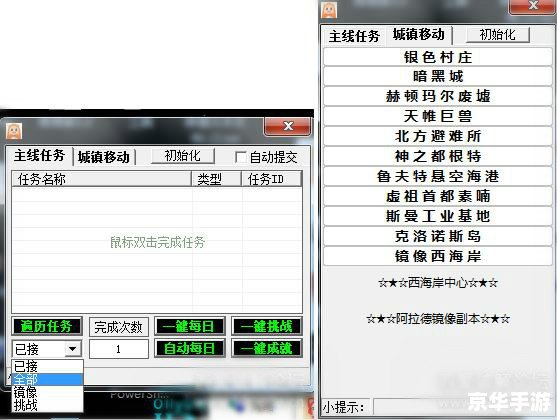Move to 虚祖首都素喃
Screen dimensions: 557x420
(x=438, y=196)
